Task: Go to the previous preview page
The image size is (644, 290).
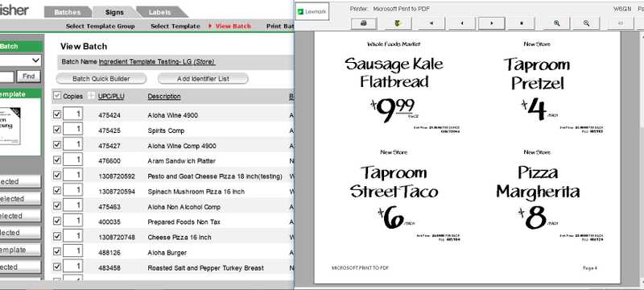Action: (x=462, y=23)
